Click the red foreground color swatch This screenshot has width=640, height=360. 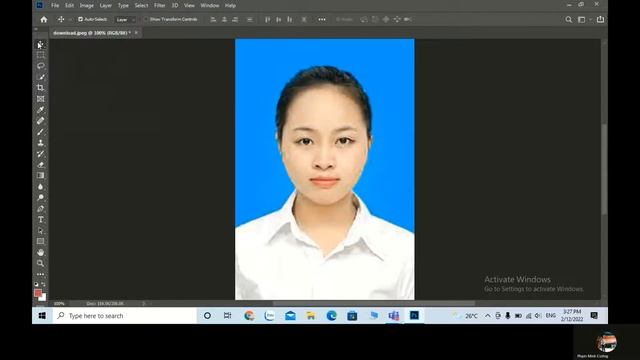[38, 293]
